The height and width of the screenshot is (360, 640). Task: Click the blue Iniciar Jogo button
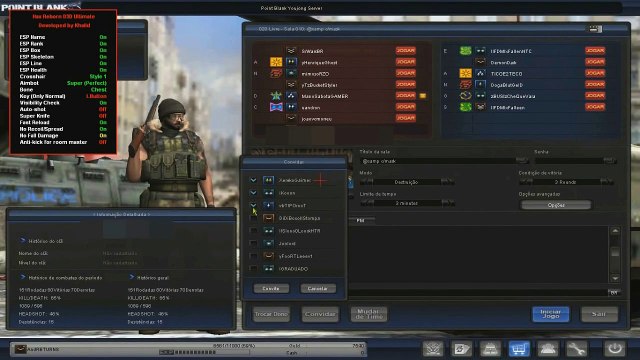click(x=551, y=314)
